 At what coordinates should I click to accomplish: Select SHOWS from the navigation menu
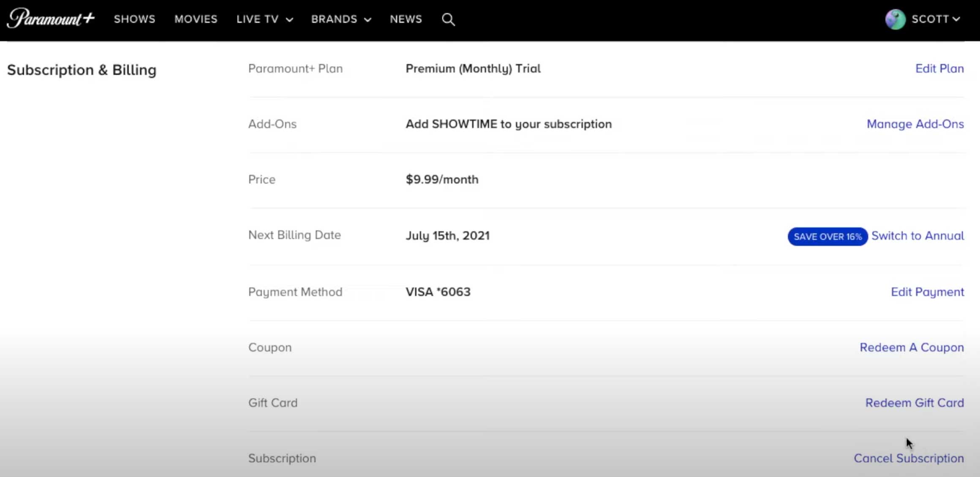pyautogui.click(x=134, y=19)
